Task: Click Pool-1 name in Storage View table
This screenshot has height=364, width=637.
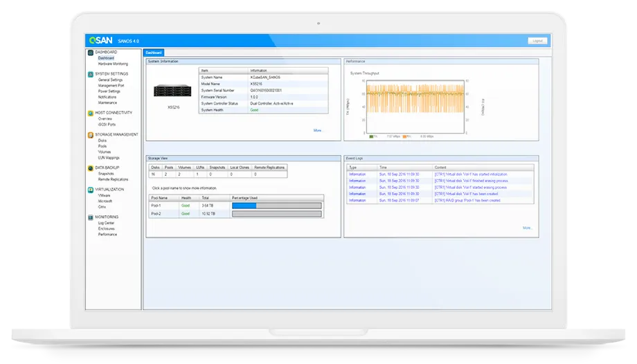Action: tap(155, 206)
